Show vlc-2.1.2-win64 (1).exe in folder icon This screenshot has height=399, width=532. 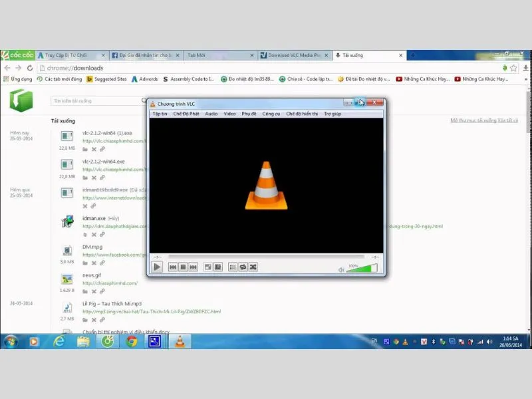[85, 149]
